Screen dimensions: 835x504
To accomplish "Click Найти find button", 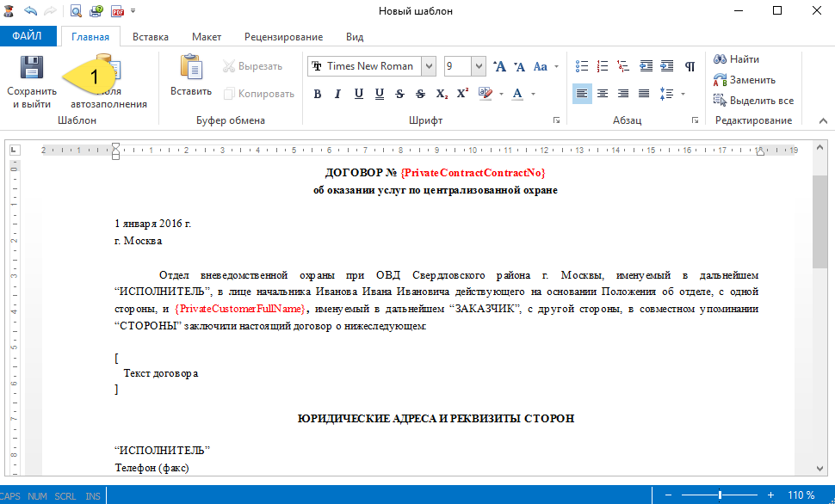I will [x=736, y=59].
